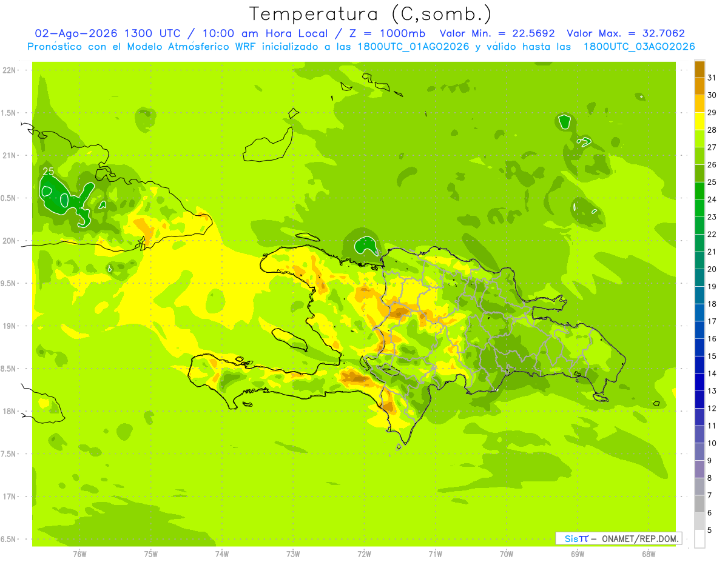This screenshot has width=728, height=562.
Task: Click the legend value 22
Action: coord(712,234)
